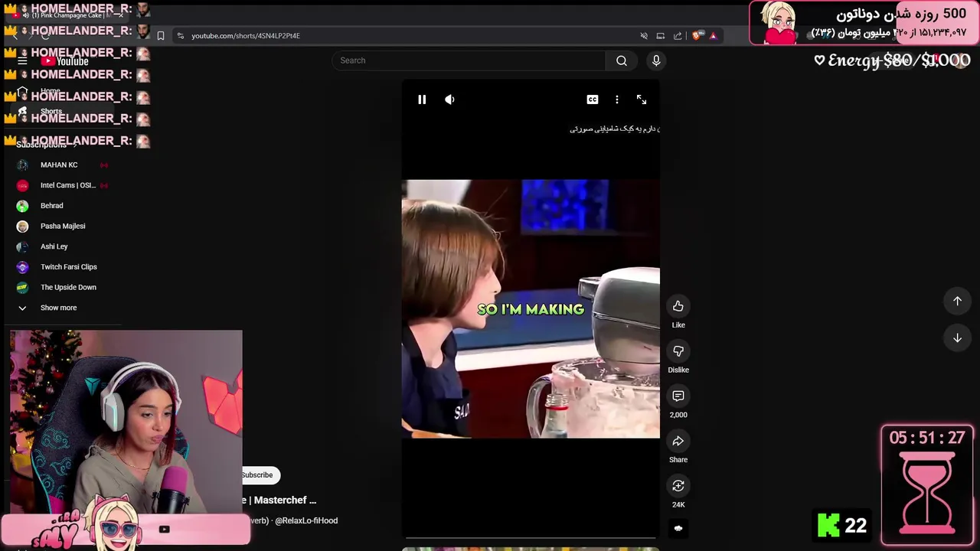Search with voice using the microphone
This screenshot has height=551, width=980.
pos(656,60)
